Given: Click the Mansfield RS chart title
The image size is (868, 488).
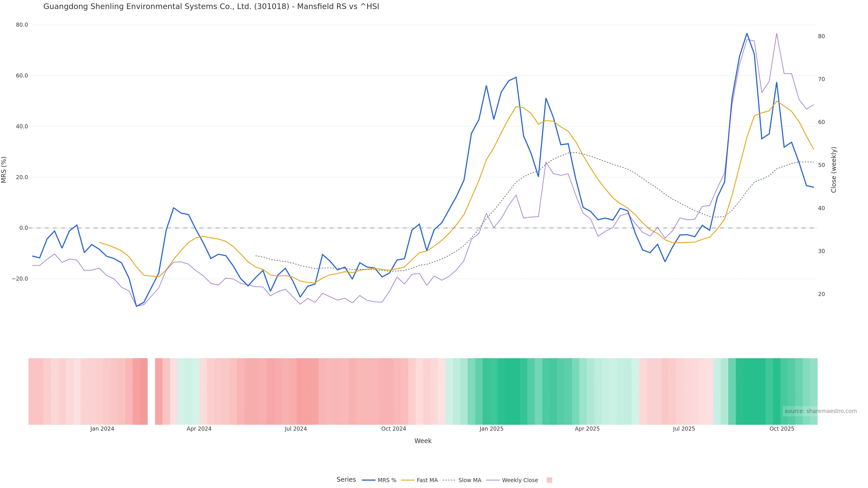Looking at the screenshot, I should pos(211,6).
